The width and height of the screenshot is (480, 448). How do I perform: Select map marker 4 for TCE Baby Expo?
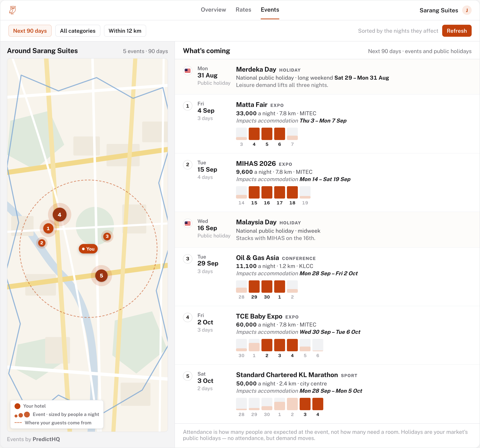(x=59, y=215)
